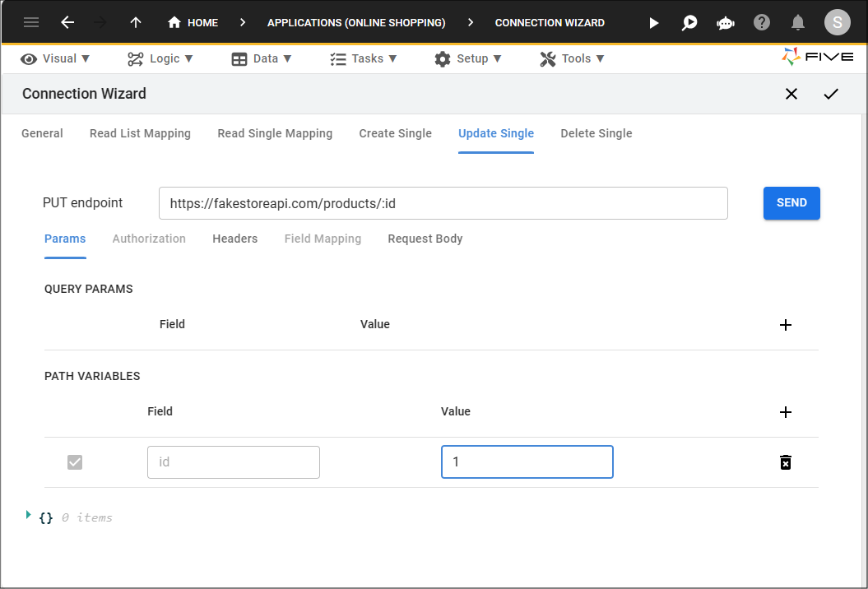Viewport: 868px width, 589px height.
Task: Click the SEND button
Action: point(791,203)
